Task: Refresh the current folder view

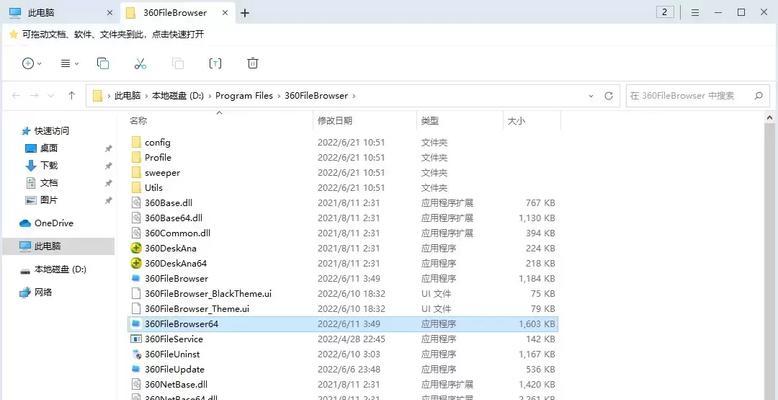Action: coord(609,96)
